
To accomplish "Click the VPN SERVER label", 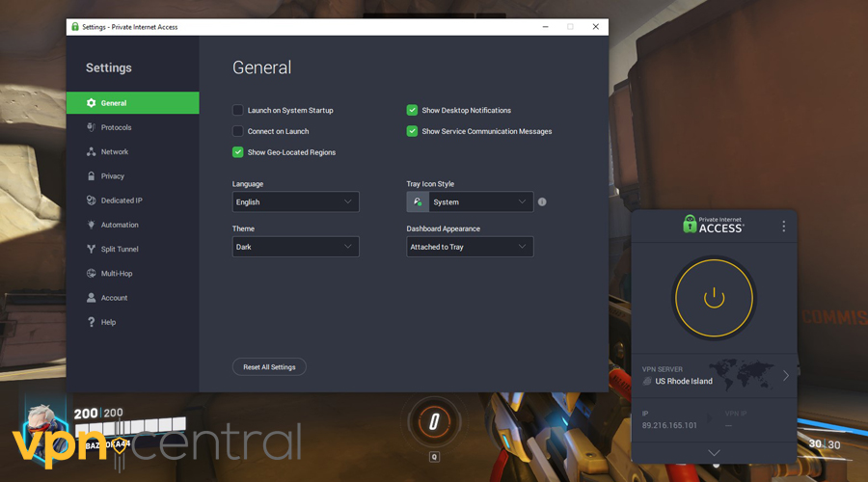I will click(x=662, y=369).
